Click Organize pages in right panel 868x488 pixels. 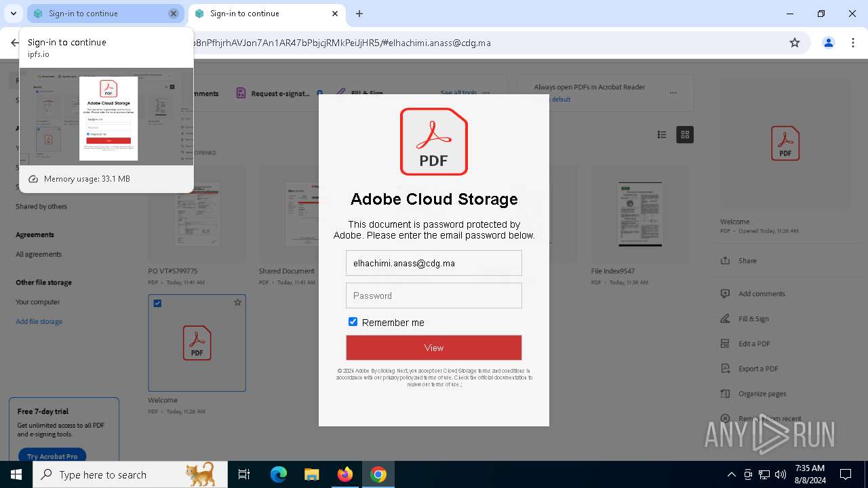coord(762,394)
